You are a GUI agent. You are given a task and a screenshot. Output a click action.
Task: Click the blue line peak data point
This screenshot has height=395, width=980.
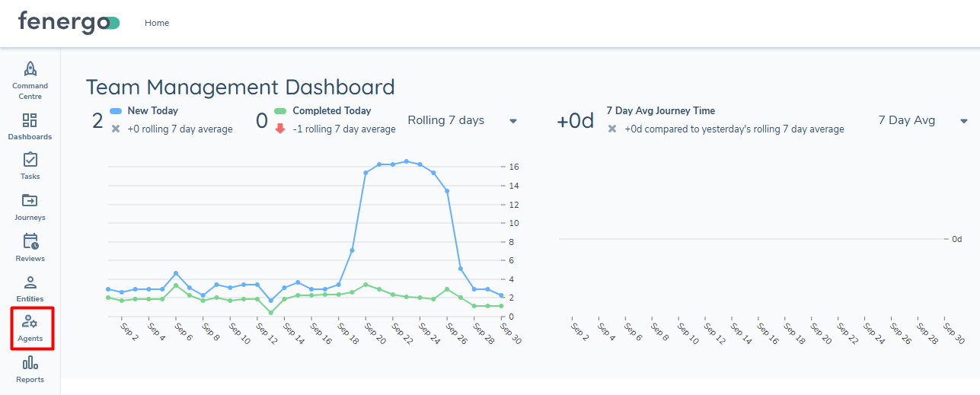click(x=407, y=161)
